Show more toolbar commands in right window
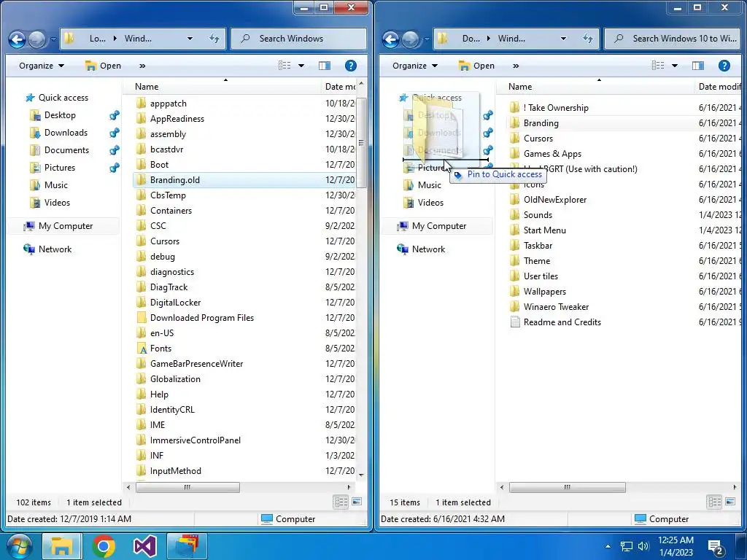The height and width of the screenshot is (560, 747). (x=516, y=66)
